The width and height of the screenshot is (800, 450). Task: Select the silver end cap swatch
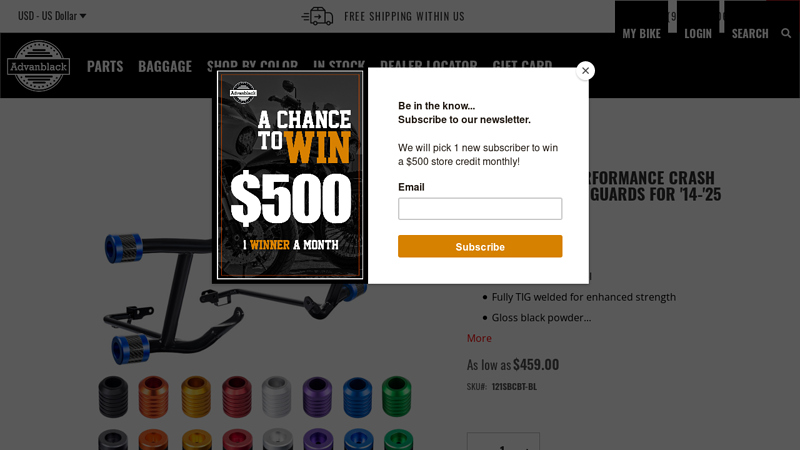(277, 397)
